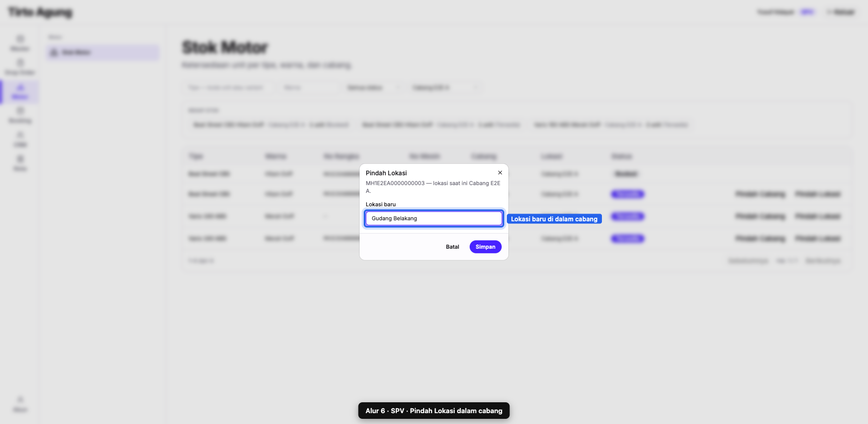Click the Pindah Lokasi dialog title
The width and height of the screenshot is (868, 424).
pyautogui.click(x=386, y=173)
